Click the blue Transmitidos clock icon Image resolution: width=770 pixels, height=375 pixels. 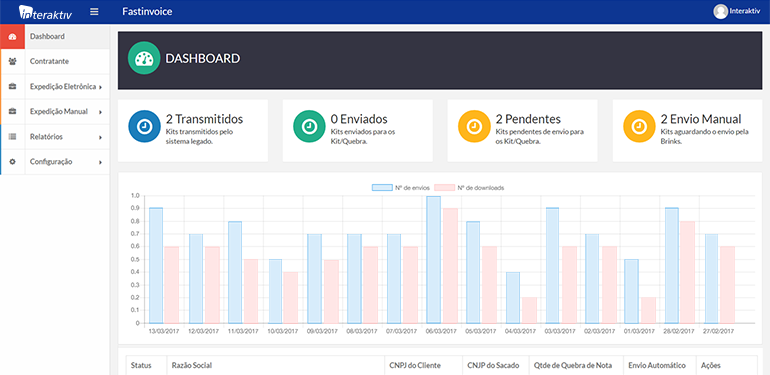(x=144, y=126)
